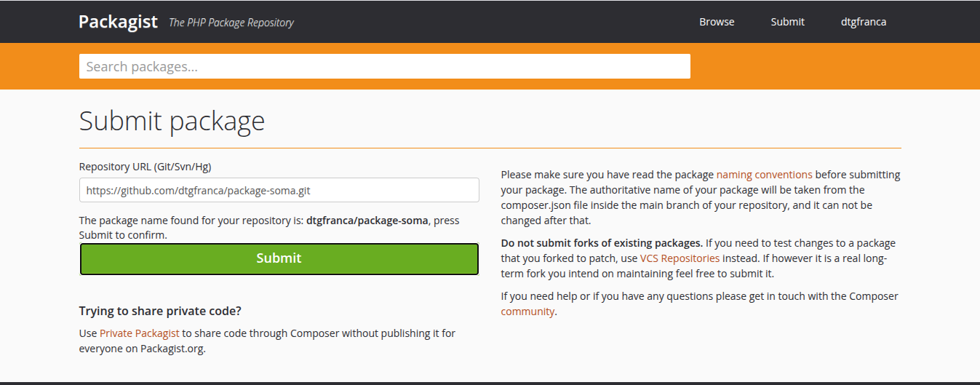Go to Submit in the top navigation
Viewport: 980px width, 385px height.
[787, 22]
